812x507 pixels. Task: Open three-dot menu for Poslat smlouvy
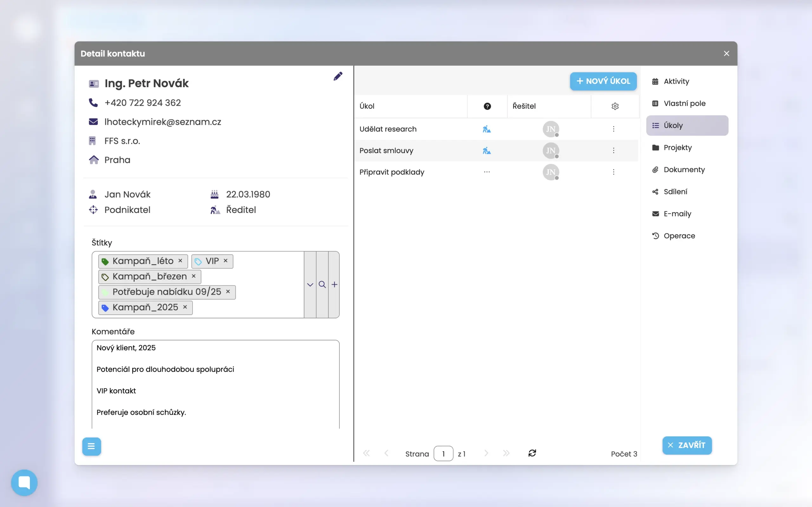(x=613, y=151)
